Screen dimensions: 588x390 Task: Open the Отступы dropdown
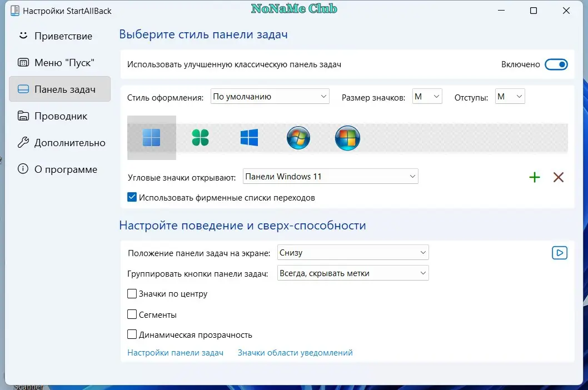point(510,97)
